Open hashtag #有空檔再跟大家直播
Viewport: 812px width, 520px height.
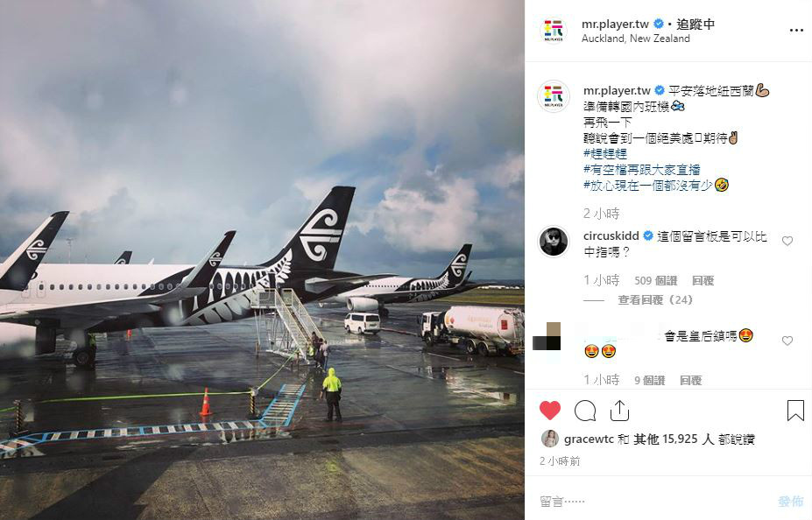tap(641, 169)
